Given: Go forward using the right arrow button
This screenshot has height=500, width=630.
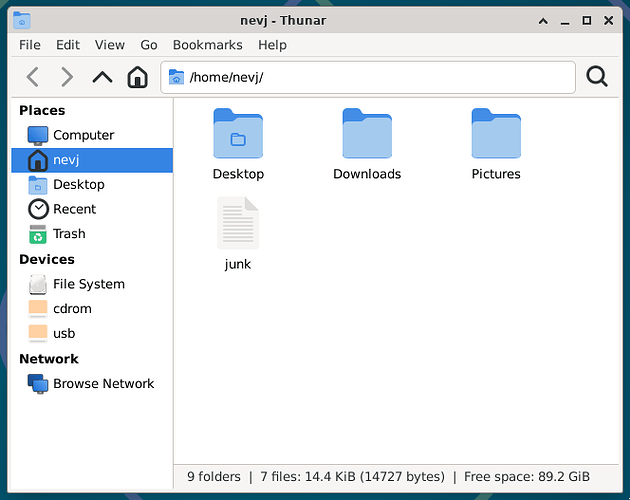Looking at the screenshot, I should click(x=67, y=77).
